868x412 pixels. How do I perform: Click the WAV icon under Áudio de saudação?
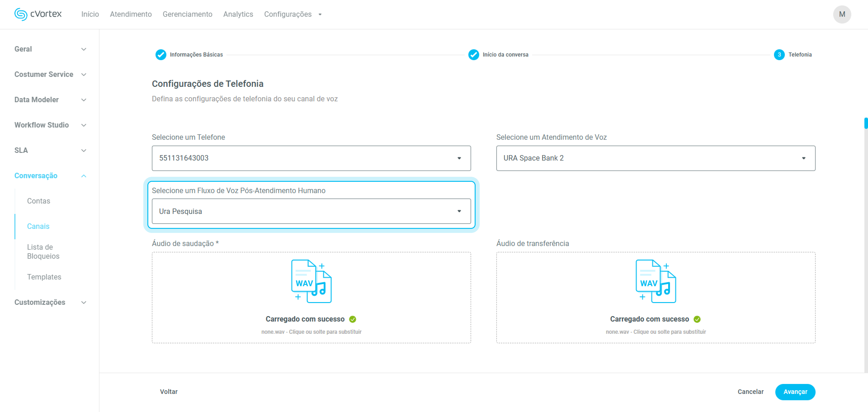pos(311,281)
